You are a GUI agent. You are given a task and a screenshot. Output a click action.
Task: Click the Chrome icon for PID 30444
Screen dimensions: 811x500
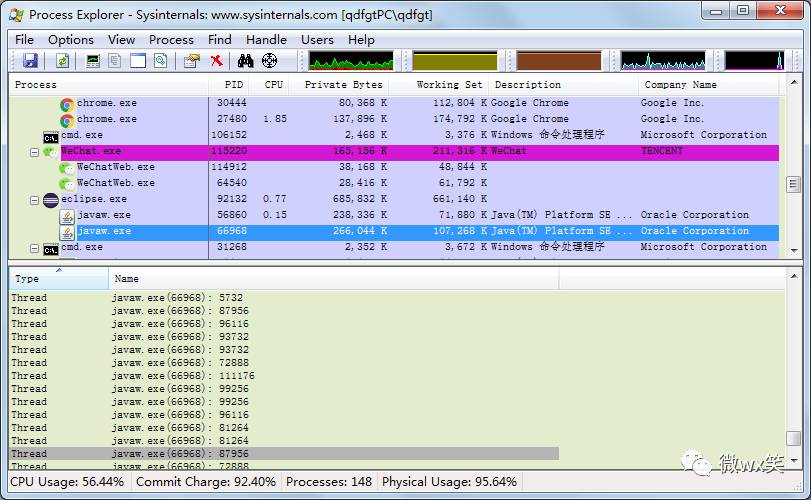click(67, 104)
